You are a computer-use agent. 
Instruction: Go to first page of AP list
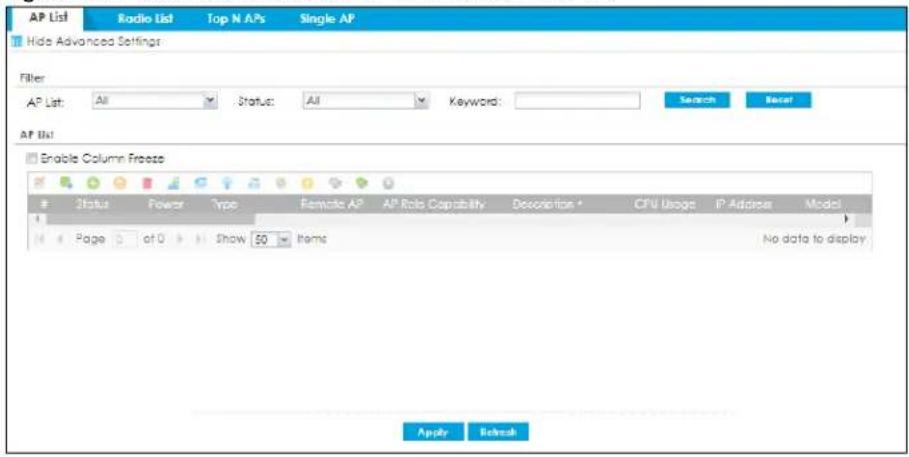point(39,239)
